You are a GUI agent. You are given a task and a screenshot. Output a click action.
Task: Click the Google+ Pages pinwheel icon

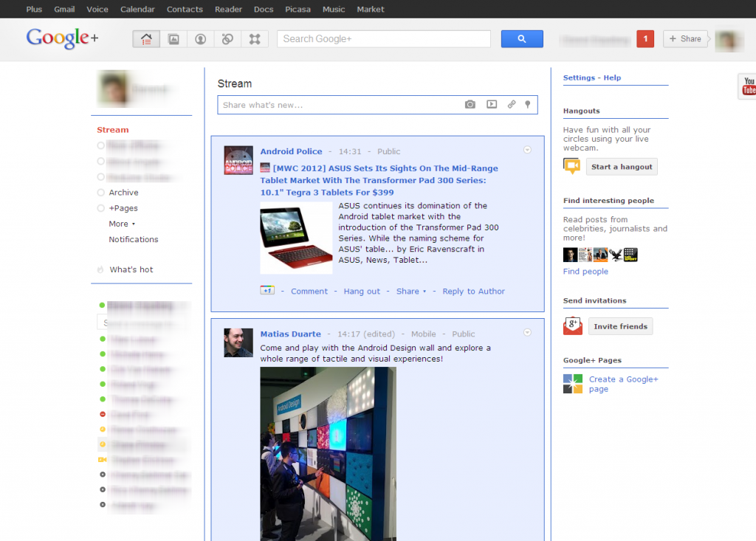(x=573, y=384)
